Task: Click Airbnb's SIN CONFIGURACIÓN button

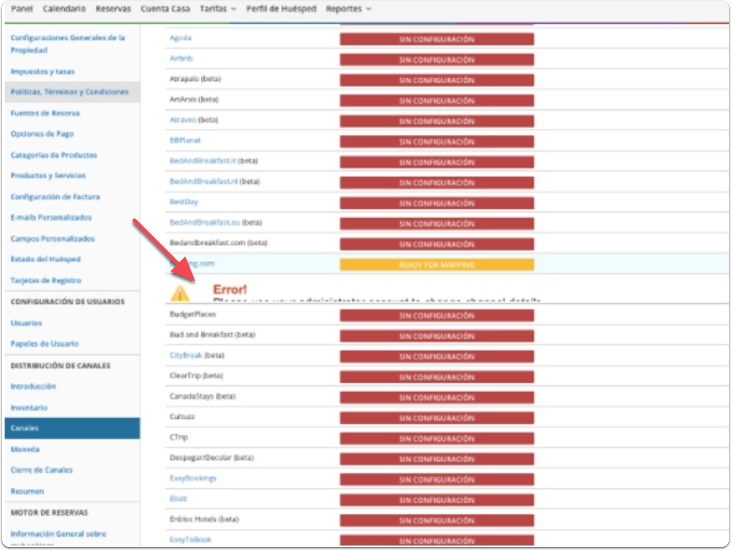Action: pos(437,60)
